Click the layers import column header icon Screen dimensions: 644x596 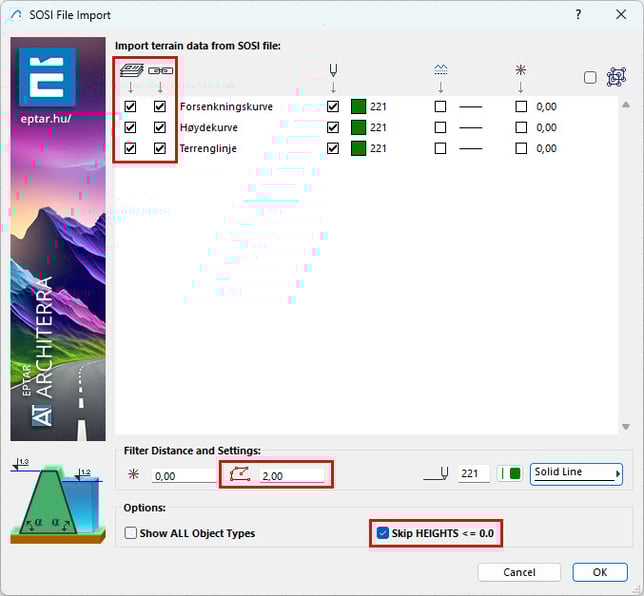point(130,70)
